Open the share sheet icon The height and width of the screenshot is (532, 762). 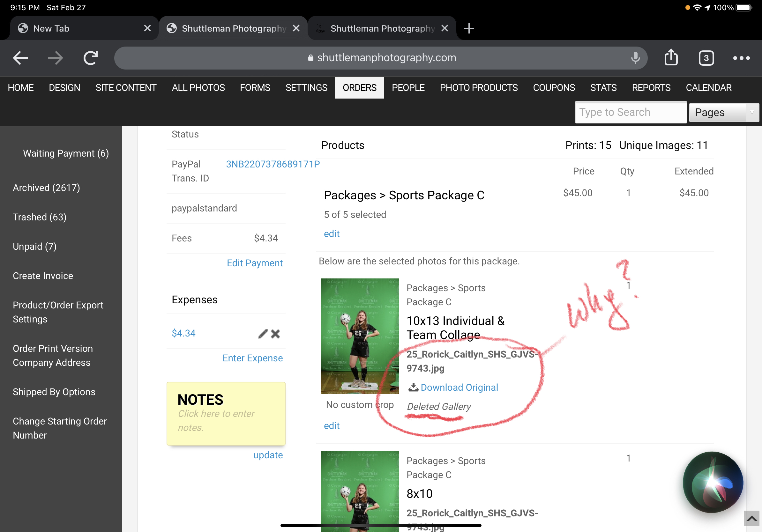pos(671,57)
